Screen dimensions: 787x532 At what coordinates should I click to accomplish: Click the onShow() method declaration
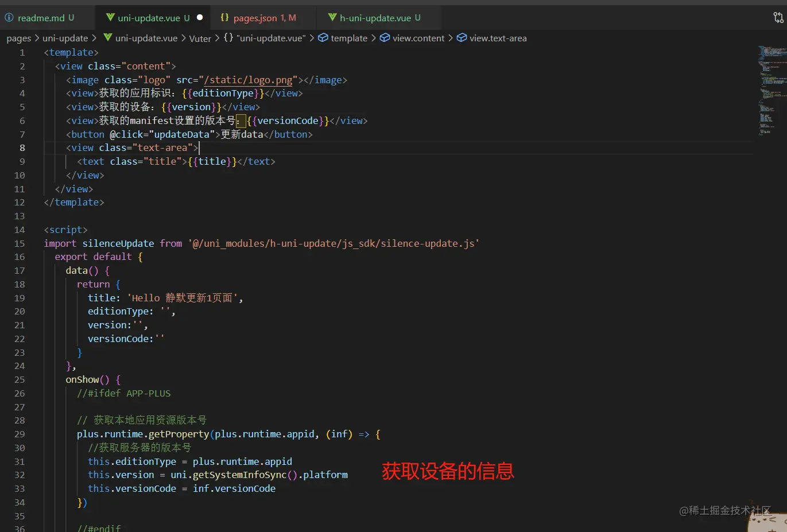coord(93,379)
